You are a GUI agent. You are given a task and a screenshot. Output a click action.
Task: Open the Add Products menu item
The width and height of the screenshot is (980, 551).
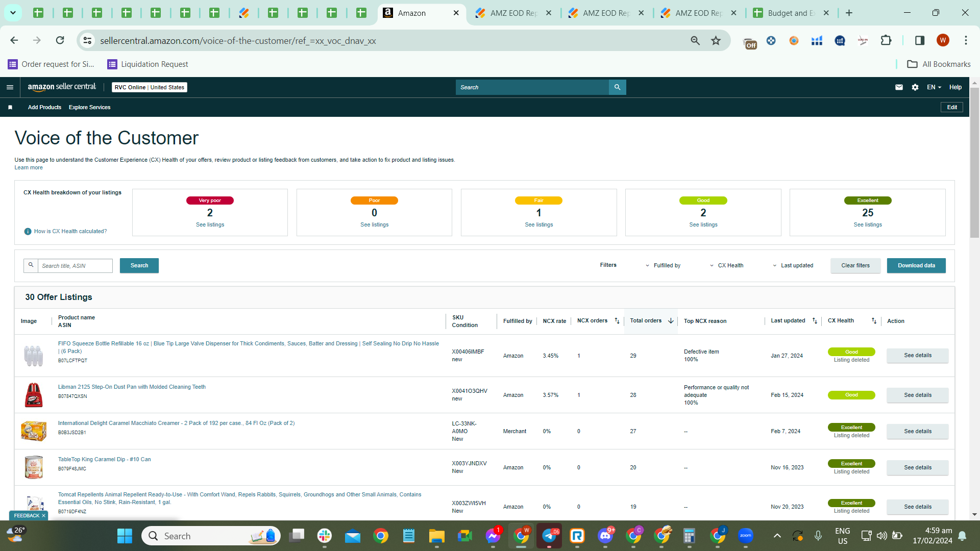(x=44, y=107)
